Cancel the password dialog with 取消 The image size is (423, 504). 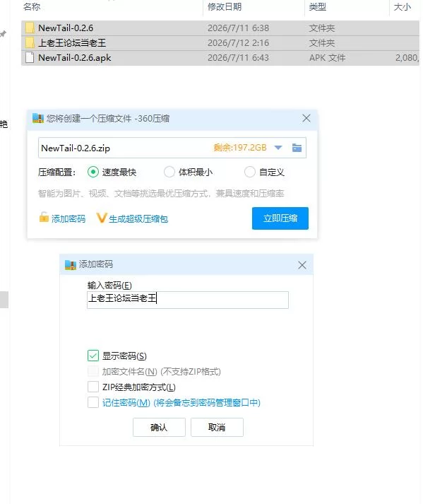pos(217,427)
